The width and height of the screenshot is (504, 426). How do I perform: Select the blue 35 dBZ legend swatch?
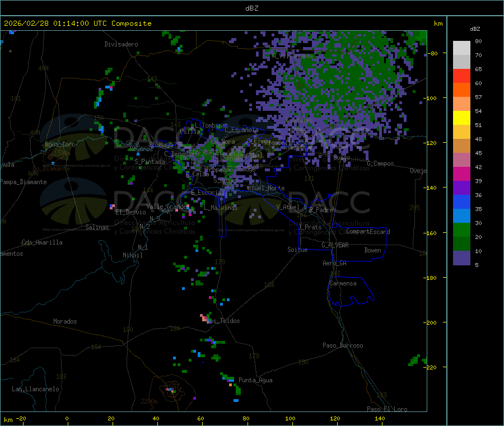pyautogui.click(x=461, y=202)
